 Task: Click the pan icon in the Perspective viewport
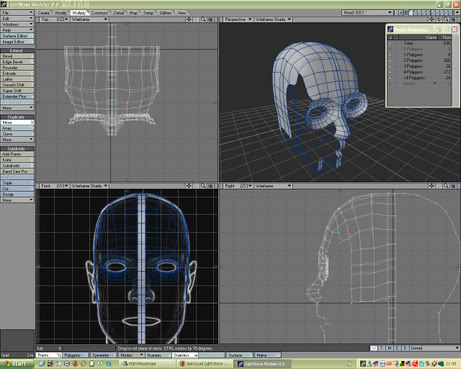431,19
